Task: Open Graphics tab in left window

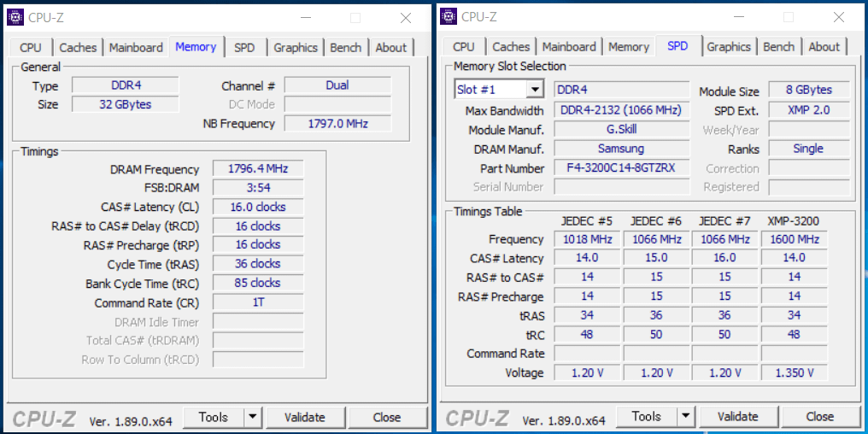Action: click(x=296, y=48)
